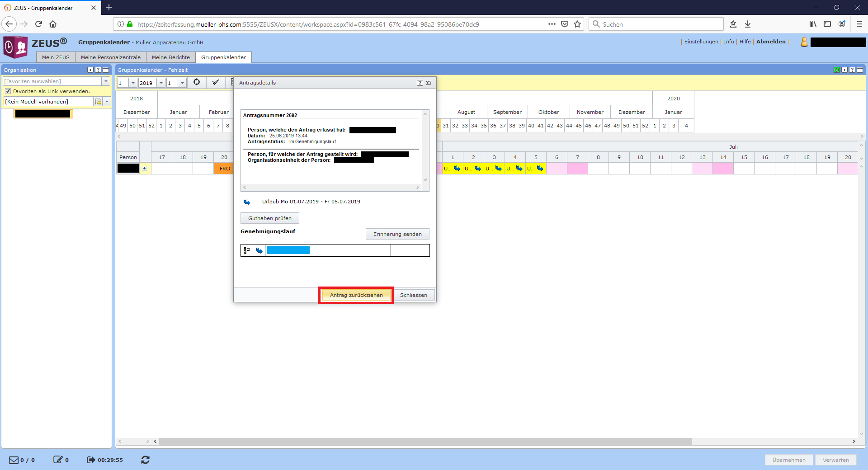868x470 pixels.
Task: Expand the Kein Modell vorhanden dropdown arrow
Action: pos(107,102)
